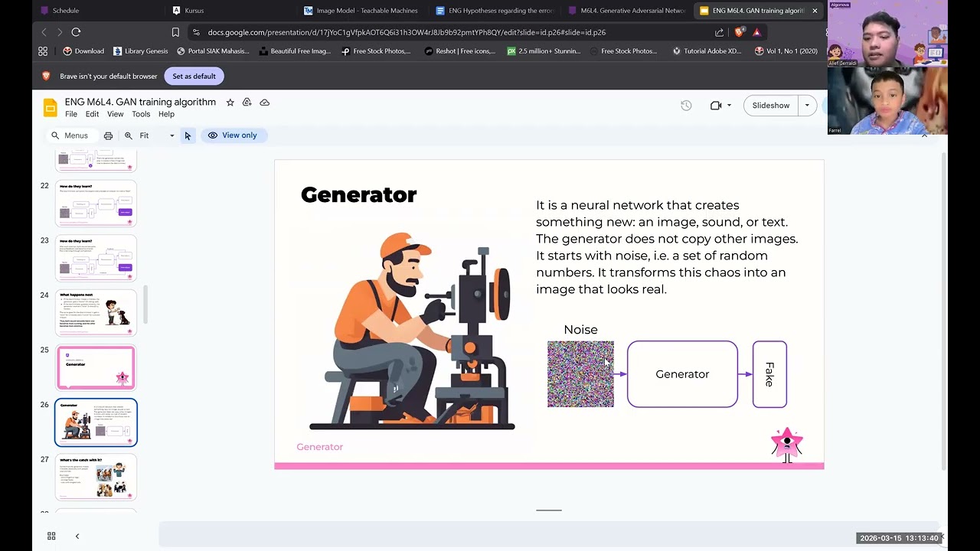The height and width of the screenshot is (551, 980).
Task: Select slide 27 thumbnail
Action: 96,477
